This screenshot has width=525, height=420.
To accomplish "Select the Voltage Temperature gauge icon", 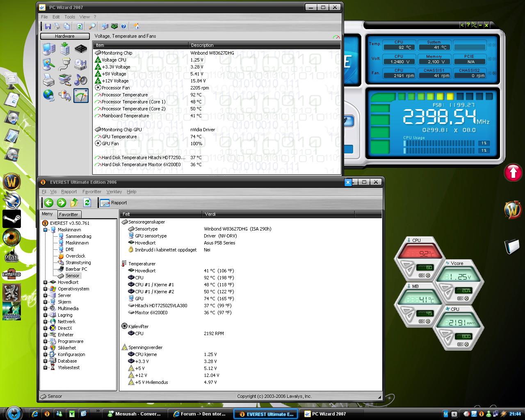I will 81,95.
